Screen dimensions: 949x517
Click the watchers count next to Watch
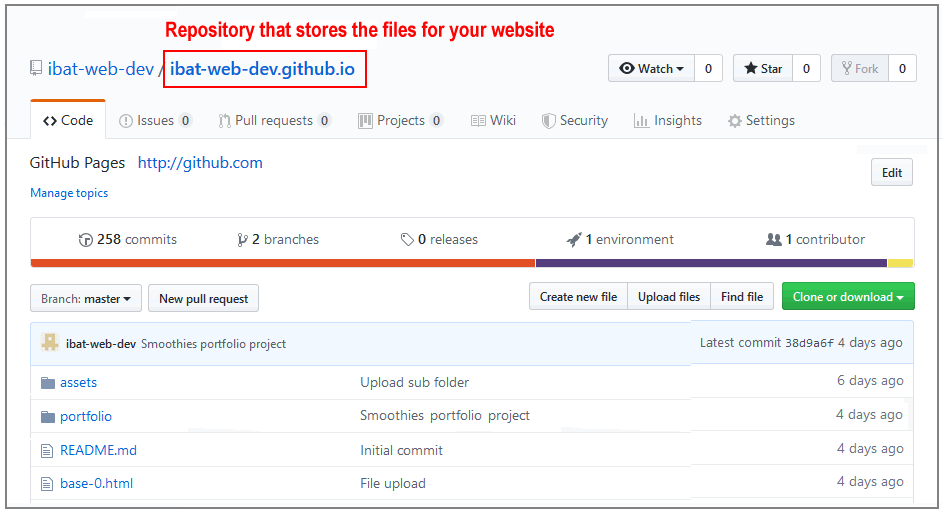(x=708, y=68)
